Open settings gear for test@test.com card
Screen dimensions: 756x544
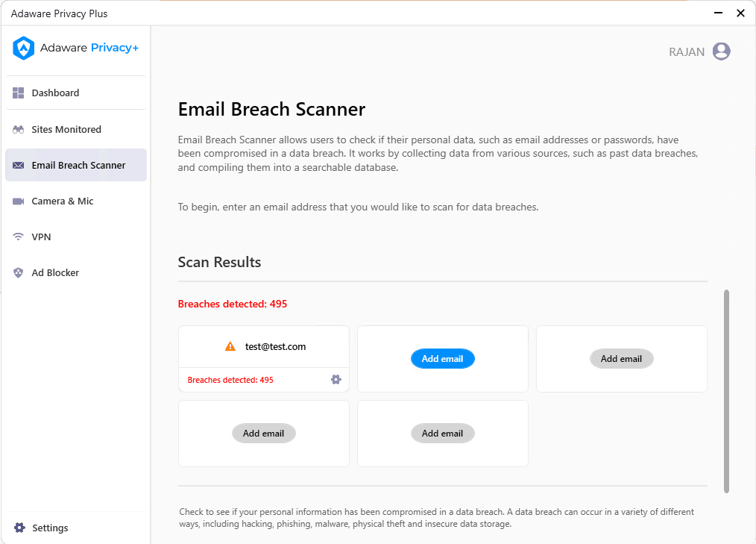tap(336, 380)
